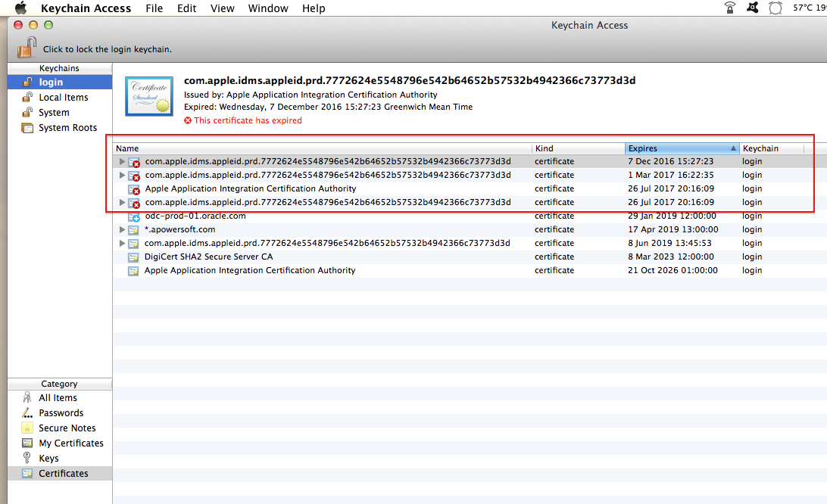Viewport: 827px width, 504px height.
Task: Click the large certificate preview thumbnail
Action: pos(149,96)
